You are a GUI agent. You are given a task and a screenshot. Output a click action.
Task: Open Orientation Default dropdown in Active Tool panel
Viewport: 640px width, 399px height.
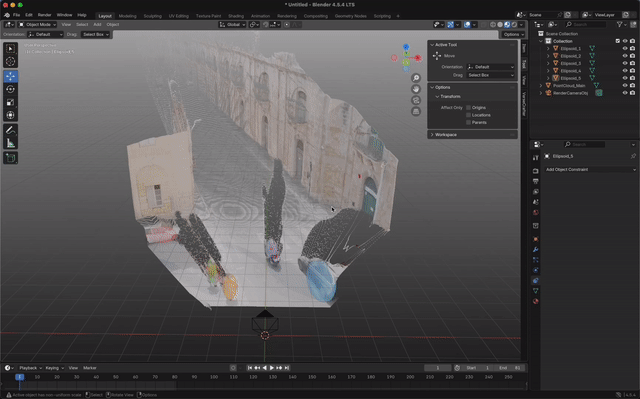(x=490, y=67)
